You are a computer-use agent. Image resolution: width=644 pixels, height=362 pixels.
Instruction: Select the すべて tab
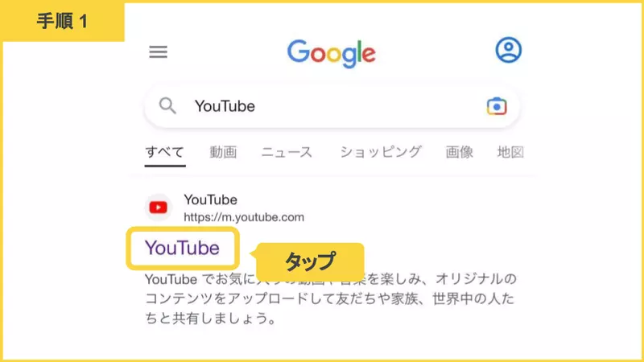coord(165,152)
